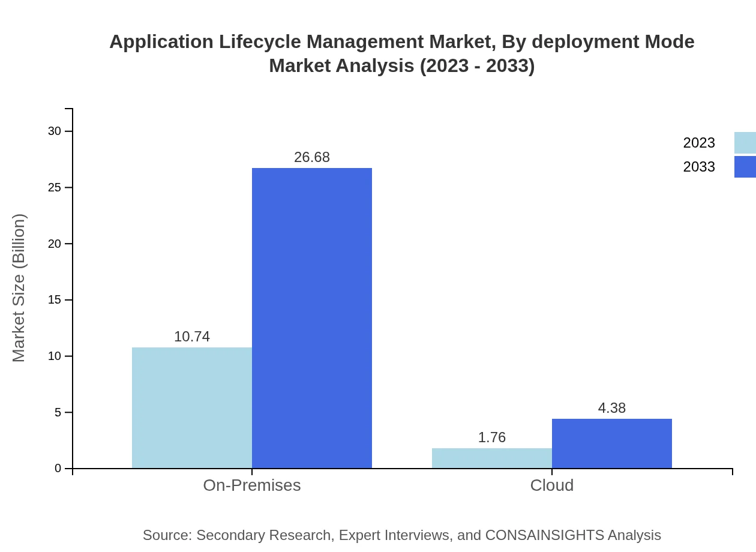Click the CONSAINSIGHTS source text
756x552 pixels.
[401, 535]
